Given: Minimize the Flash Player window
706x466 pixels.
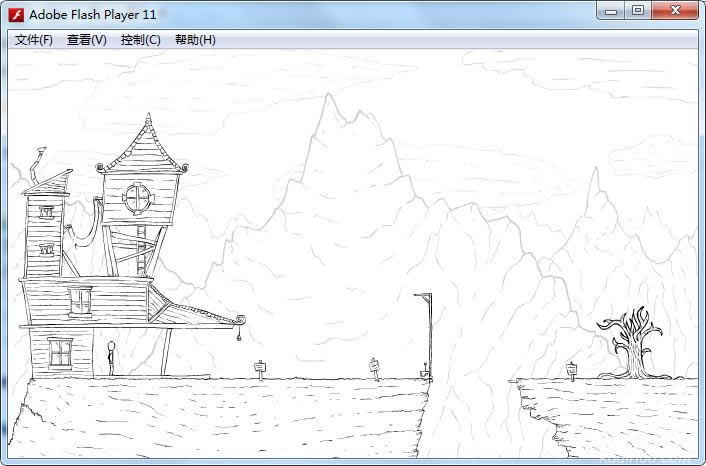Looking at the screenshot, I should (x=611, y=11).
